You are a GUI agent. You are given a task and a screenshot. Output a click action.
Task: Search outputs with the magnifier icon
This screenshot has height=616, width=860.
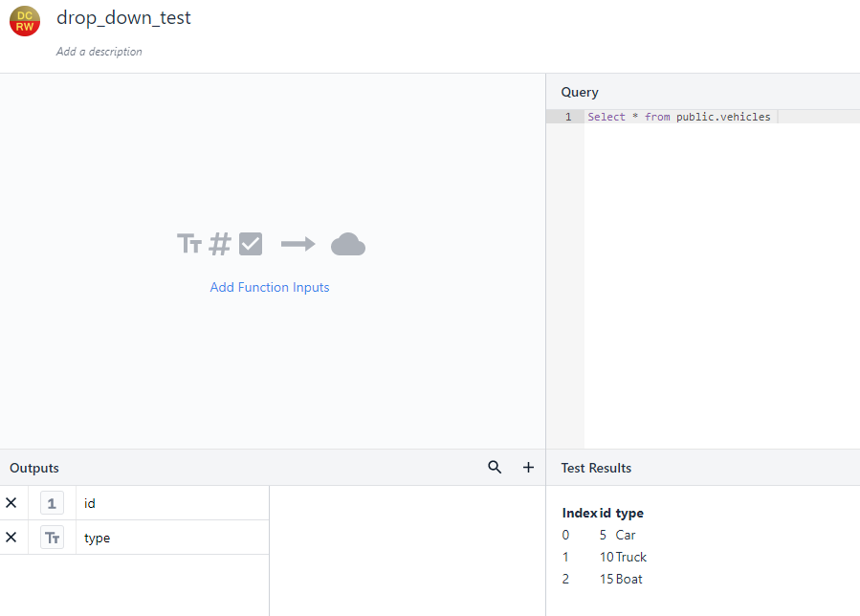click(x=495, y=468)
